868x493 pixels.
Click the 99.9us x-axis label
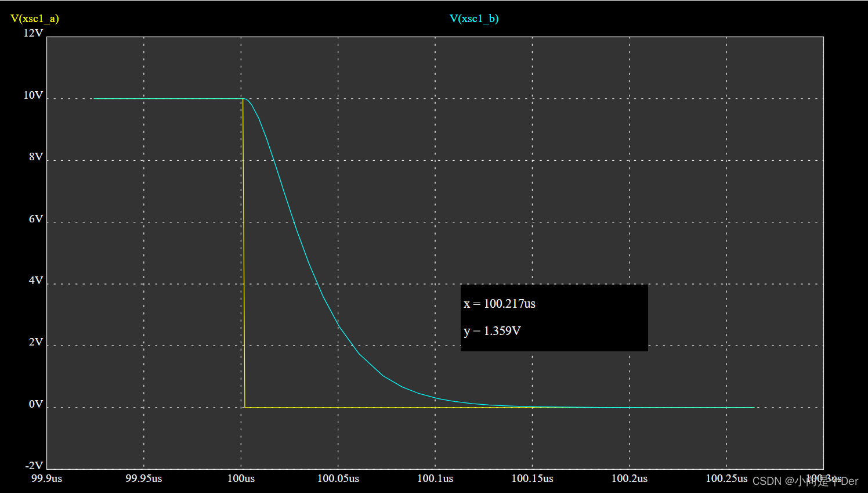46,478
